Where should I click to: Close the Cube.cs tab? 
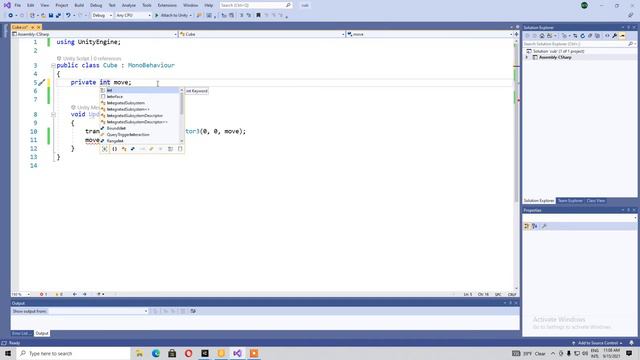pos(39,27)
